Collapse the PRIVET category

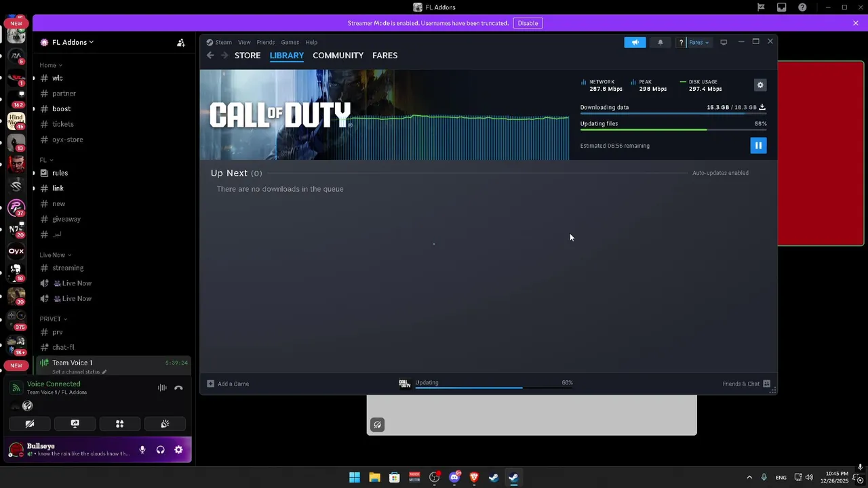pos(53,319)
